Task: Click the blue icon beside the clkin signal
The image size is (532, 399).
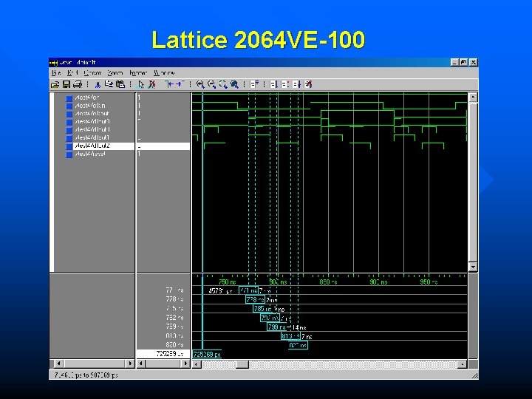Action: 69,106
